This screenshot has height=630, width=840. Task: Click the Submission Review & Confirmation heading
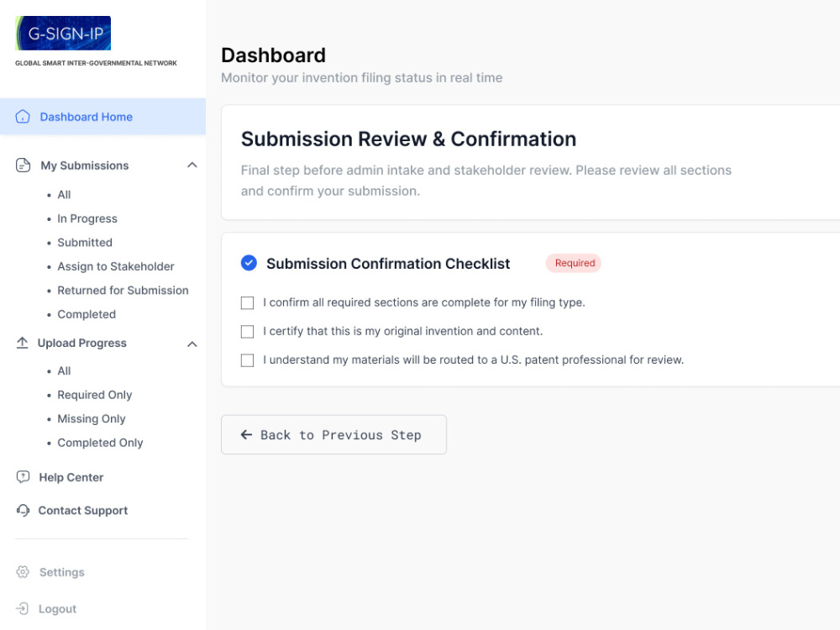point(408,139)
